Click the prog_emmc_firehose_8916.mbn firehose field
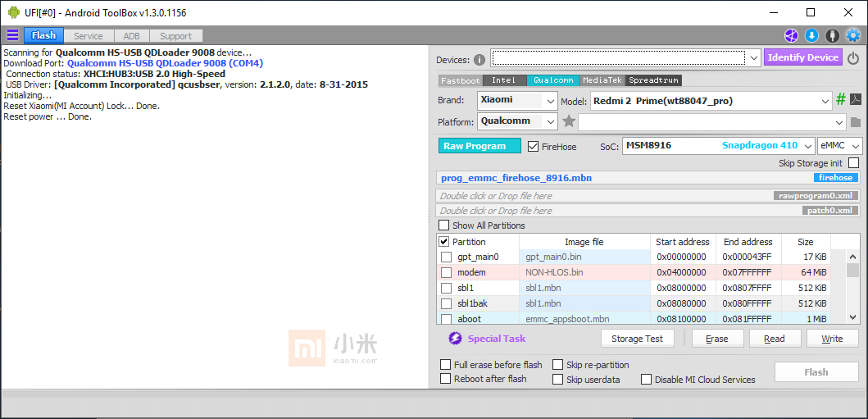Image resolution: width=868 pixels, height=419 pixels. point(648,178)
